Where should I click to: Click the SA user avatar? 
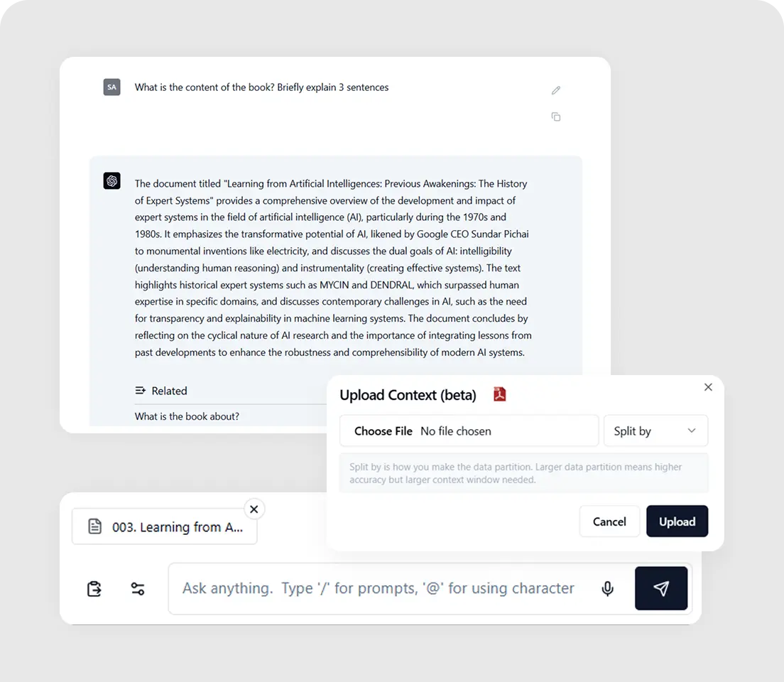[112, 87]
